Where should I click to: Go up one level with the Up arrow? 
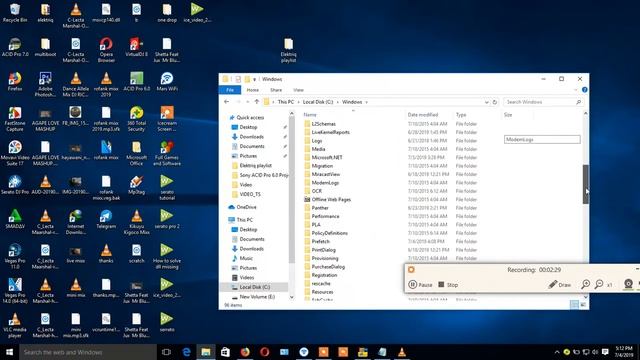point(257,102)
